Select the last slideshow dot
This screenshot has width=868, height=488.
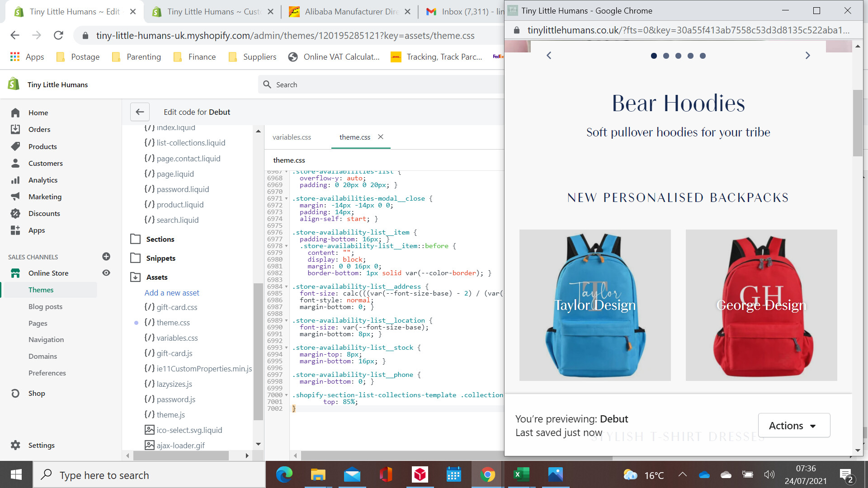point(703,56)
